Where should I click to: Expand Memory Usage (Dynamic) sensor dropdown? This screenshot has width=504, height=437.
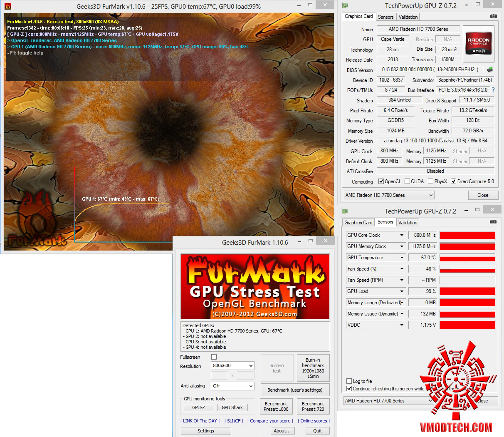pos(402,314)
